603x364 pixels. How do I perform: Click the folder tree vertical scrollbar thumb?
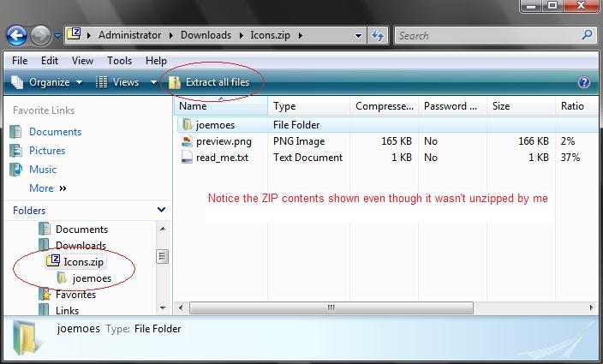[163, 256]
